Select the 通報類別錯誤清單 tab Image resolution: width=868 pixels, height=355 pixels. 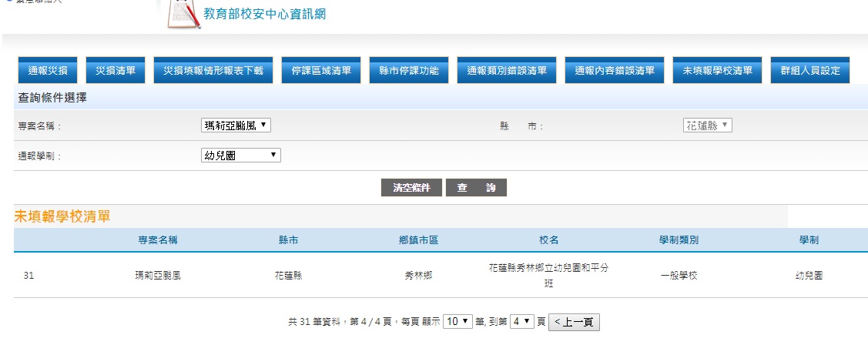(507, 71)
